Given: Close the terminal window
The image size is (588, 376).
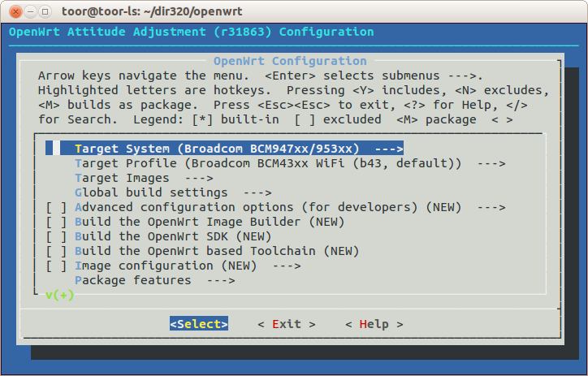Looking at the screenshot, I should 15,12.
